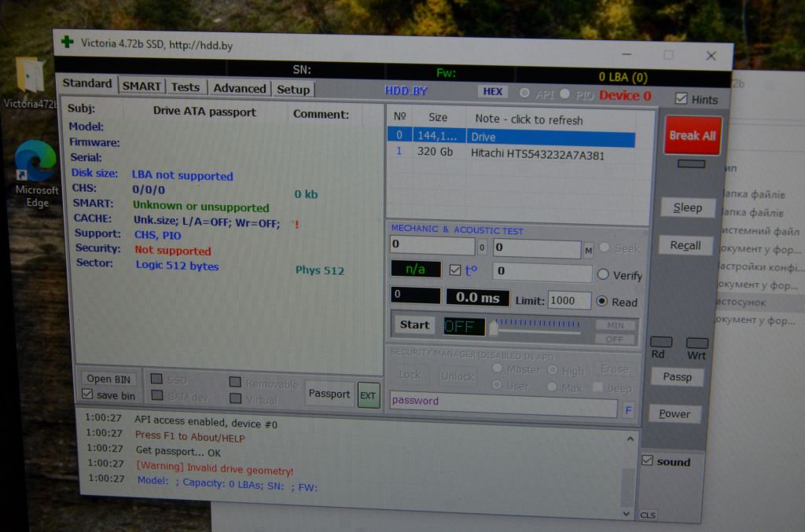Click the Wrt indicator above its label

pyautogui.click(x=697, y=343)
